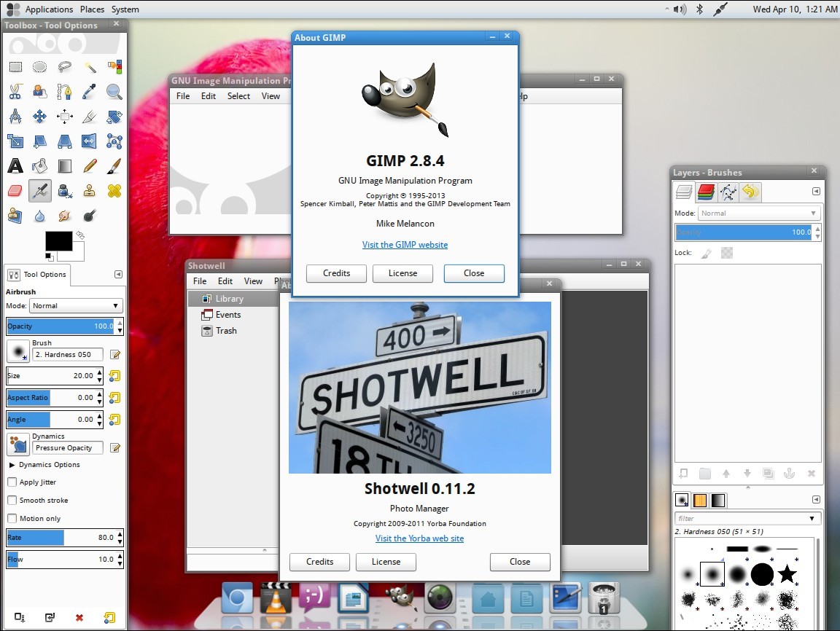Click License in Shotwell about dialog
840x631 pixels.
tap(386, 562)
